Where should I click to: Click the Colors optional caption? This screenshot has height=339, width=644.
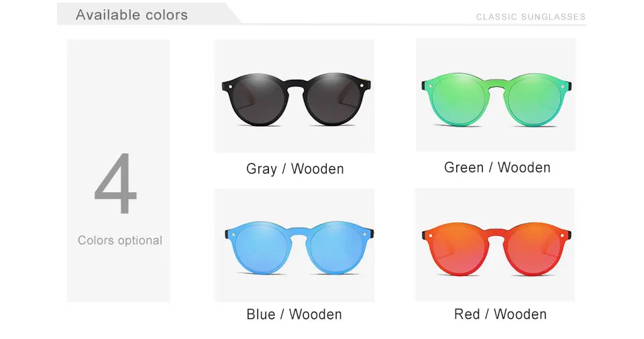coord(120,240)
